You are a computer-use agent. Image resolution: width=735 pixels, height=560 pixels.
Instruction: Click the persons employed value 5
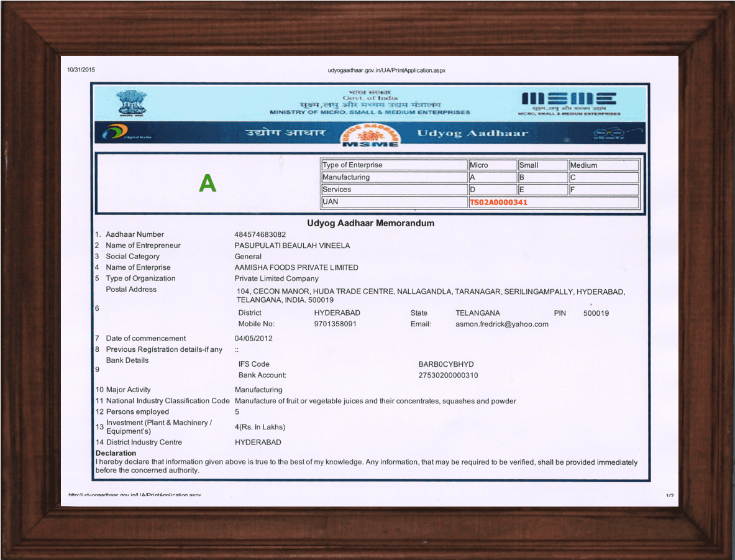pyautogui.click(x=237, y=412)
